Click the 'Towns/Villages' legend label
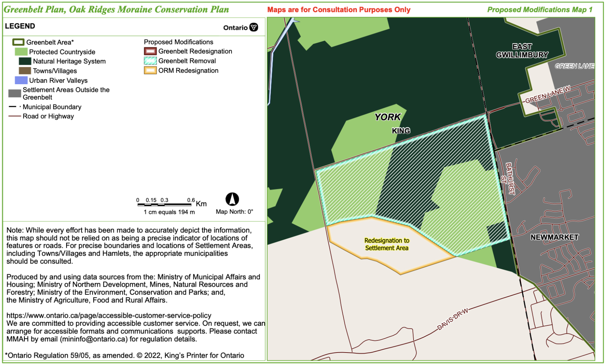The width and height of the screenshot is (607, 364). [x=55, y=71]
